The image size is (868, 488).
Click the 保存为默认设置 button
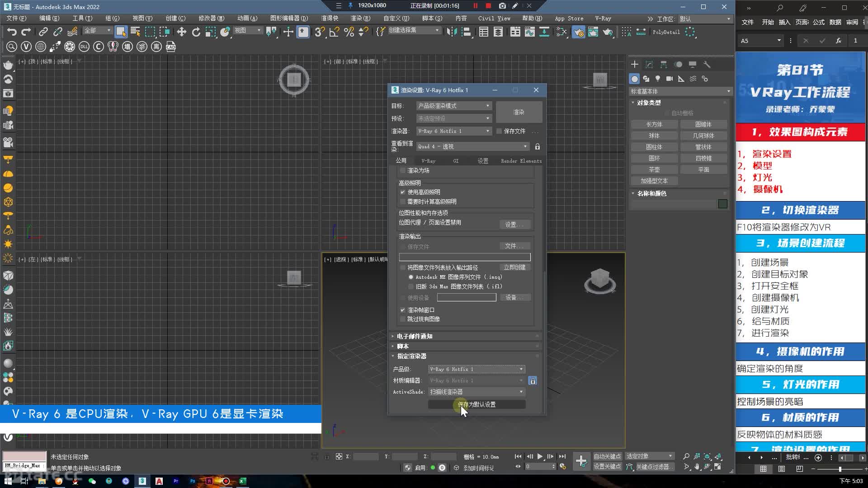[476, 404]
